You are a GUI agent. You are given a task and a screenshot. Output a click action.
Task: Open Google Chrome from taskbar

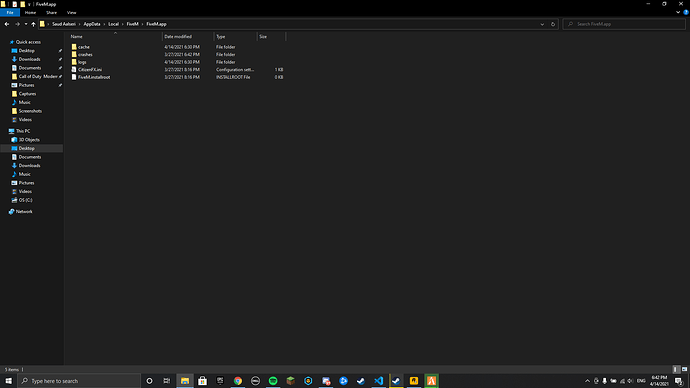click(238, 381)
